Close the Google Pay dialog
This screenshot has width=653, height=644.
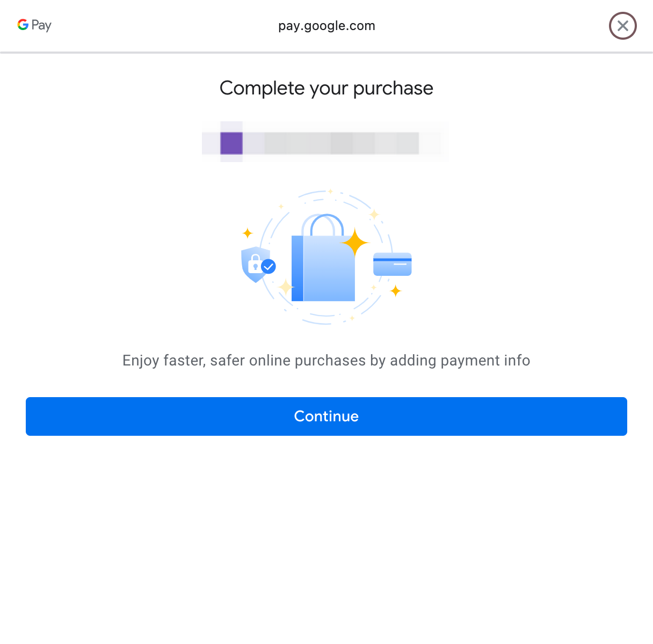coord(622,26)
